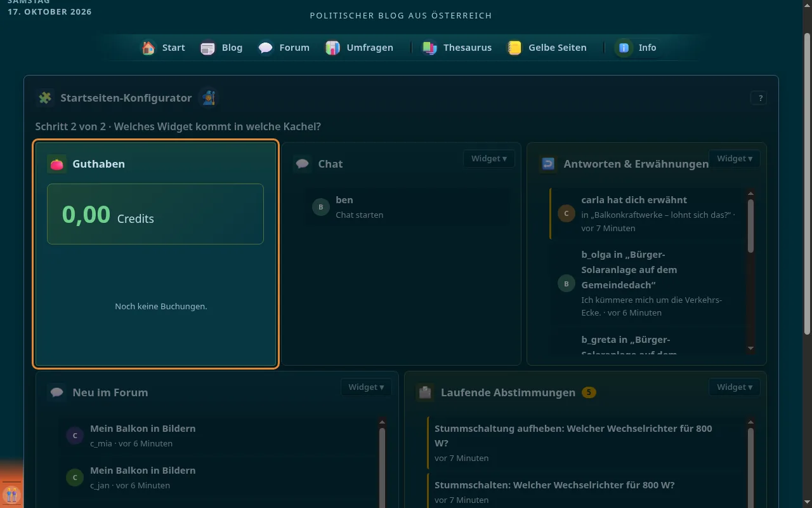Open the Info navigation item
The image size is (812, 508).
637,48
